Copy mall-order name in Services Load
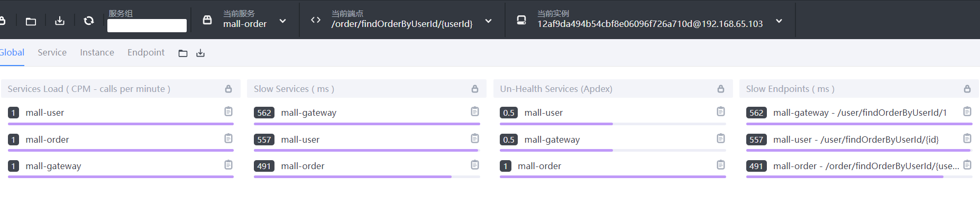980x204 pixels. coord(228,138)
